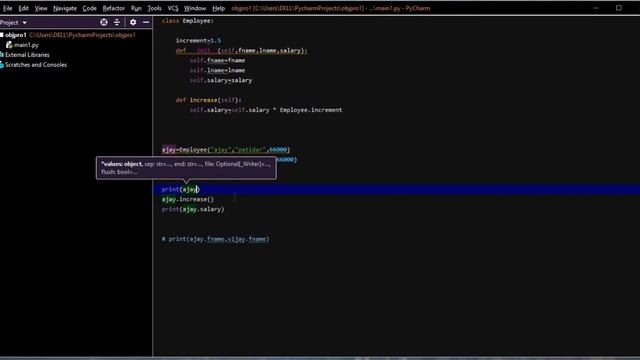The width and height of the screenshot is (640, 360).
Task: Click the commented print(ajay.fname...) line
Action: [215, 239]
